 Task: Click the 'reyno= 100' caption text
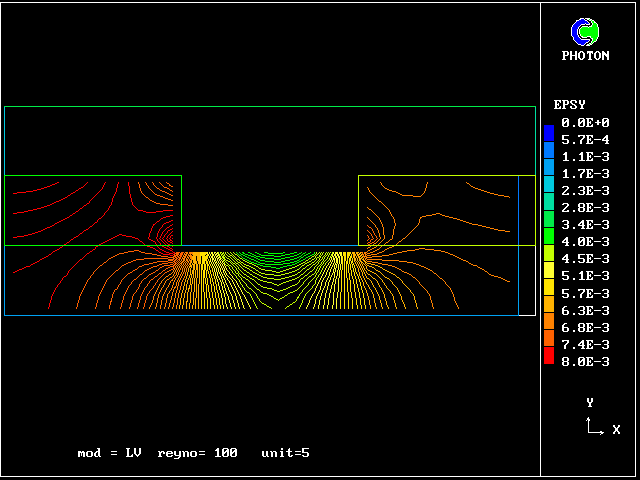coord(197,453)
